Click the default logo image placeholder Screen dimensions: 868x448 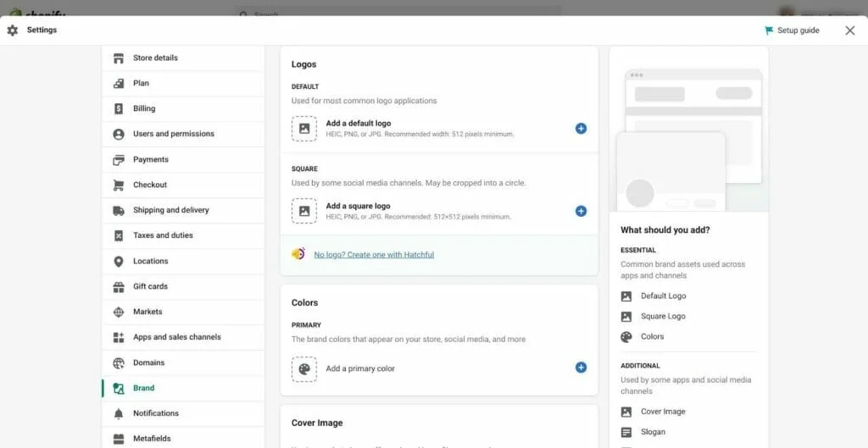coord(304,129)
